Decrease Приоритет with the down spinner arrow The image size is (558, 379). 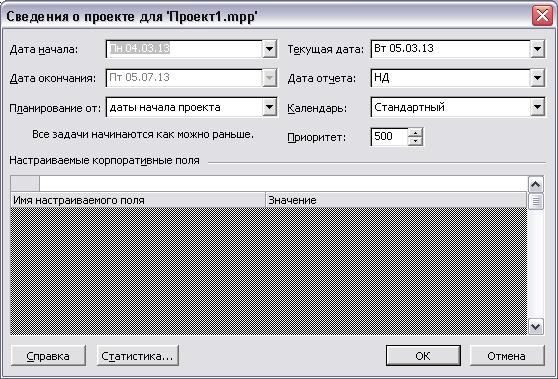point(415,141)
